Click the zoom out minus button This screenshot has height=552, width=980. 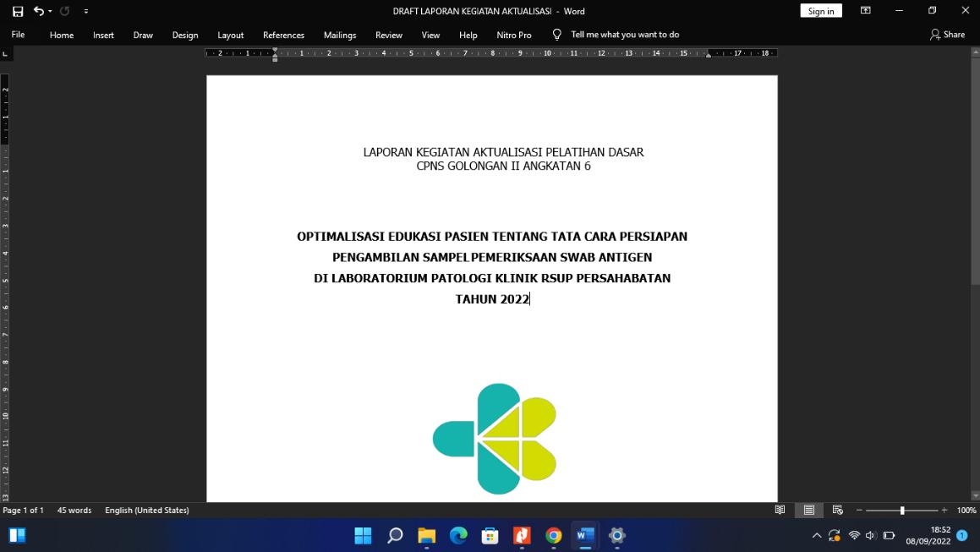[859, 510]
